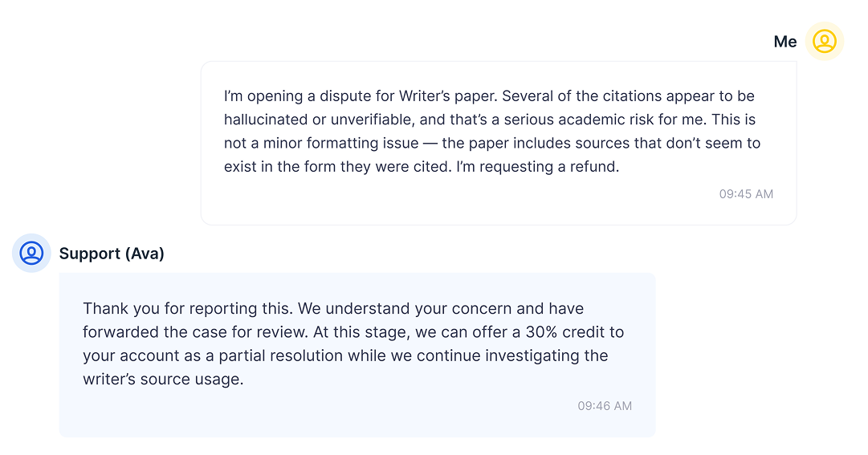Select the "Me" sender name
Viewport: 868px width, 455px height.
(785, 42)
